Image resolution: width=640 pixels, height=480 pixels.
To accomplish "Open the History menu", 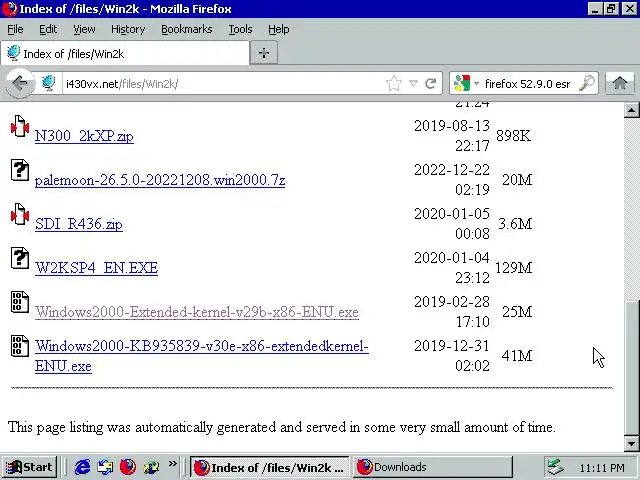I will pyautogui.click(x=128, y=29).
